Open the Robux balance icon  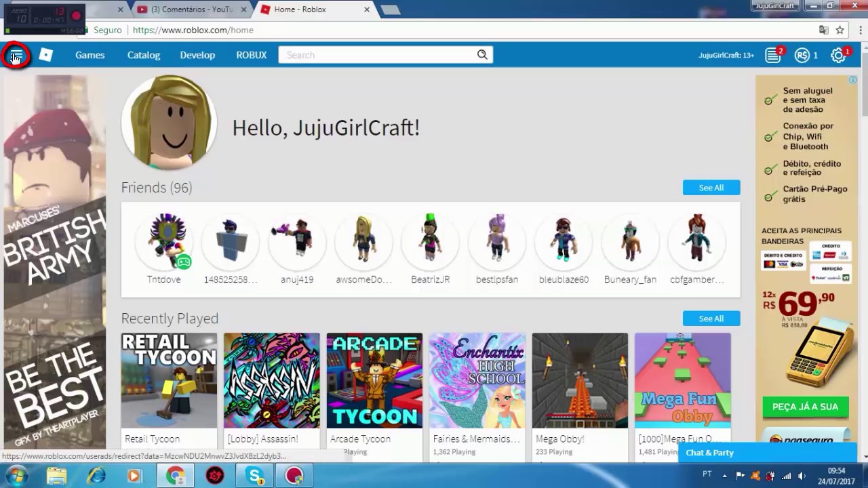pos(803,56)
